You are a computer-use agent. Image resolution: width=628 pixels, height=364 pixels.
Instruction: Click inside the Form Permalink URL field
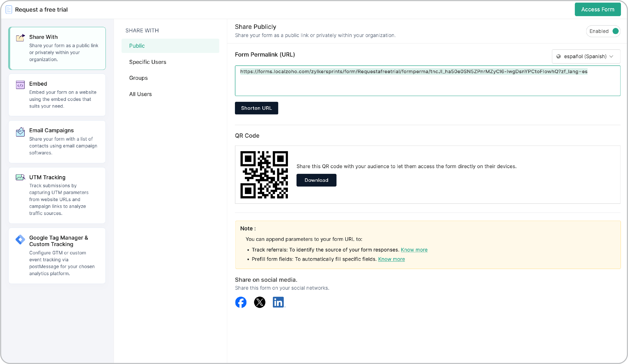[x=424, y=80]
